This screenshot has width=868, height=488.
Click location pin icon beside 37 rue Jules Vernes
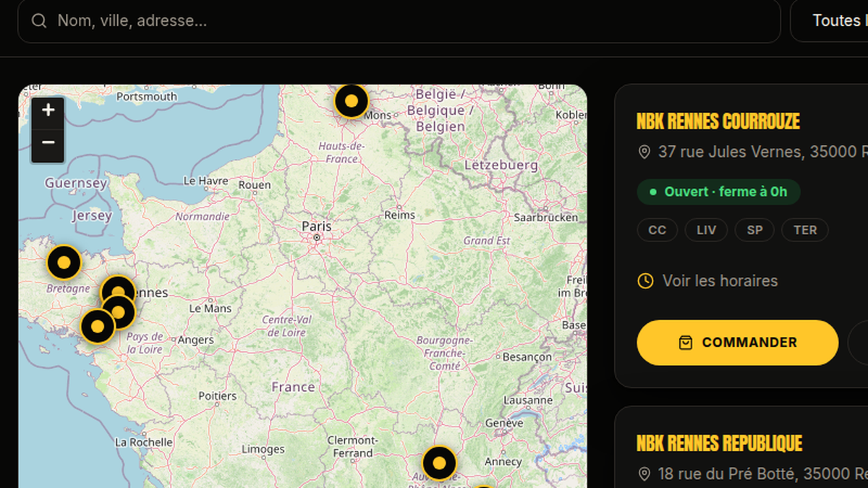click(x=644, y=153)
